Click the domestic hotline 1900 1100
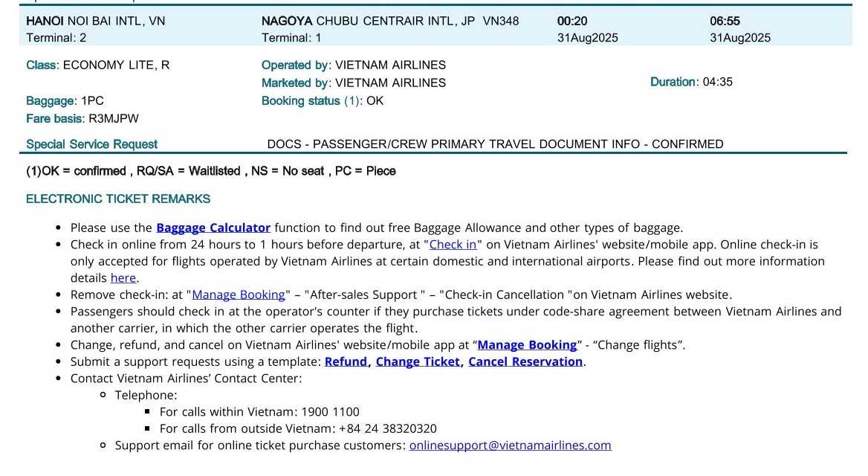Screen dimensions: 868x476 (x=330, y=411)
